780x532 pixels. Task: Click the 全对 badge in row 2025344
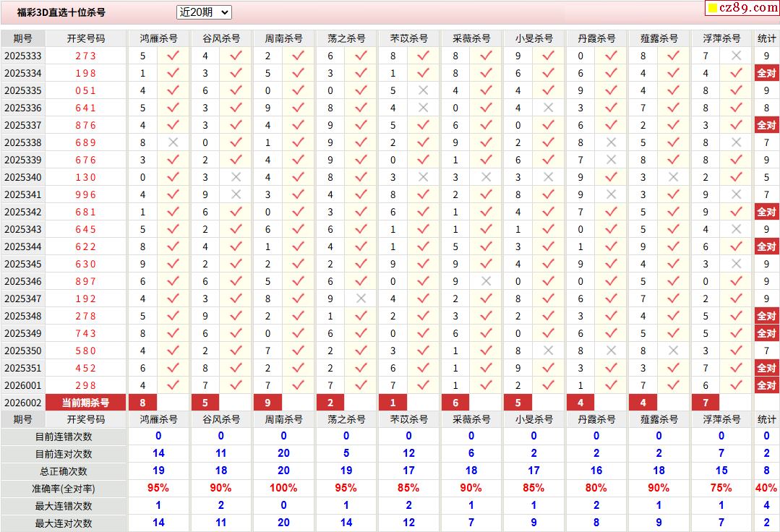pyautogui.click(x=766, y=246)
